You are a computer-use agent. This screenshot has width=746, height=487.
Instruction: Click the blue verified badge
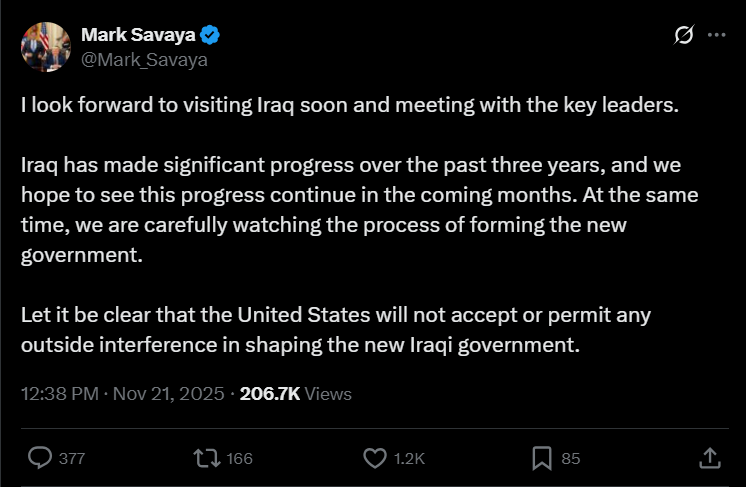tap(210, 36)
